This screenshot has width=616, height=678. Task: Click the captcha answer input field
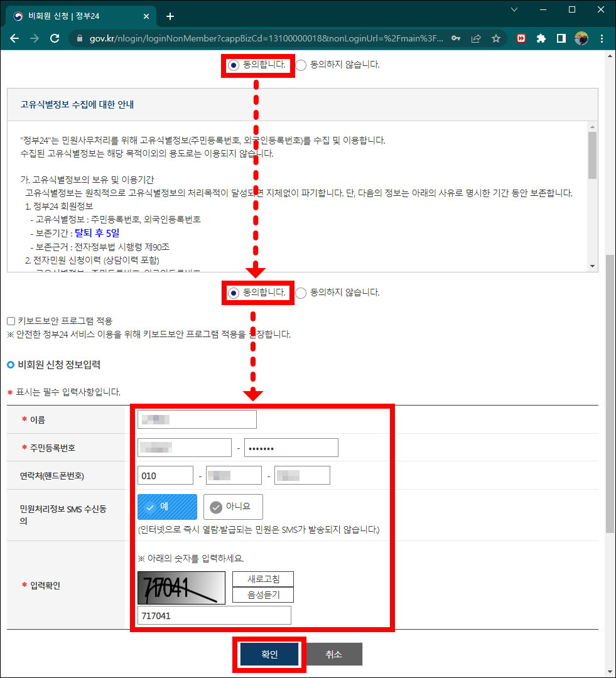click(214, 615)
